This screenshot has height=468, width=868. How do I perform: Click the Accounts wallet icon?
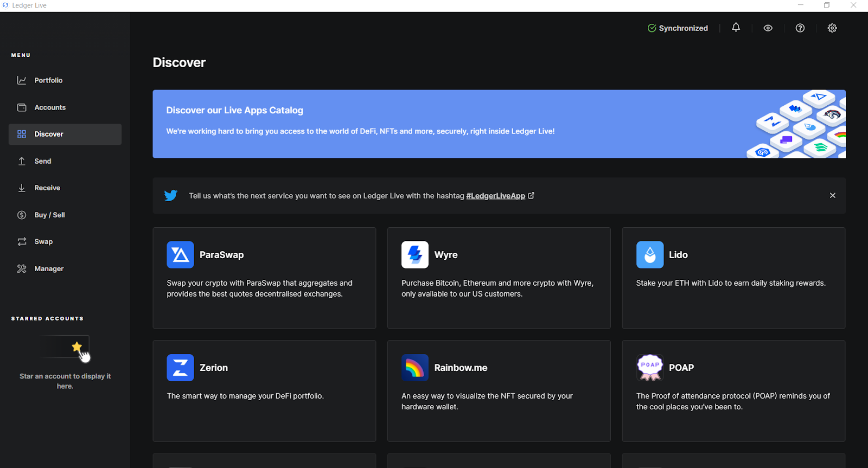[x=22, y=107]
